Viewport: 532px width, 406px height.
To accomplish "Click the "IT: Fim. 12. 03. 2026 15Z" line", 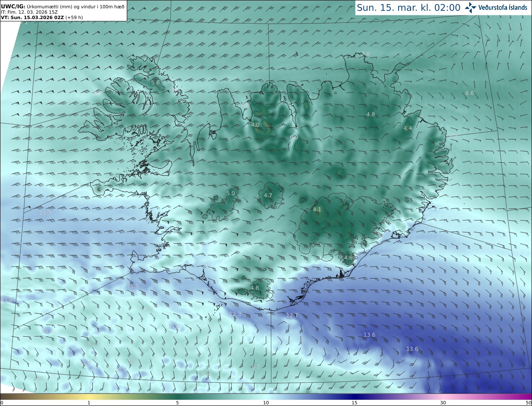I will (29, 12).
